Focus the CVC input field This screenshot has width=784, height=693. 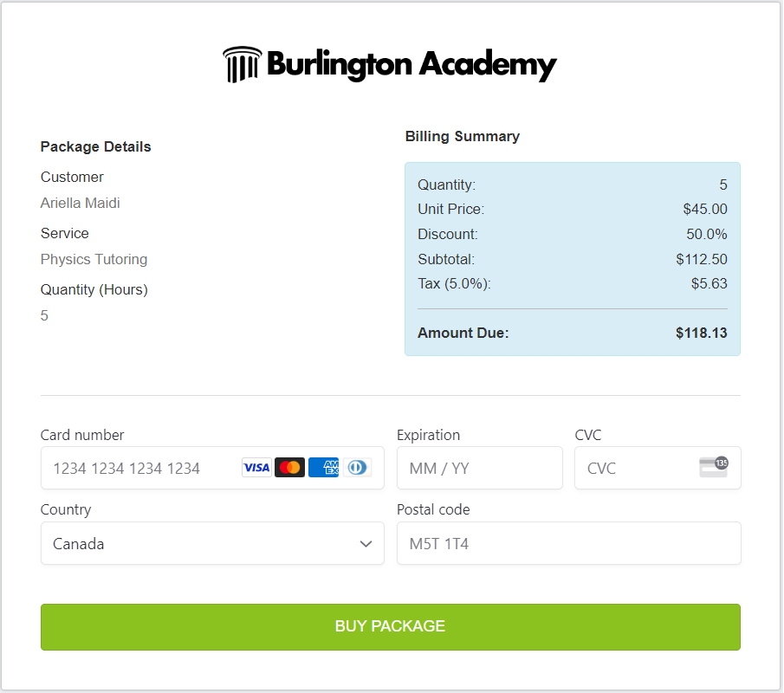pos(658,468)
